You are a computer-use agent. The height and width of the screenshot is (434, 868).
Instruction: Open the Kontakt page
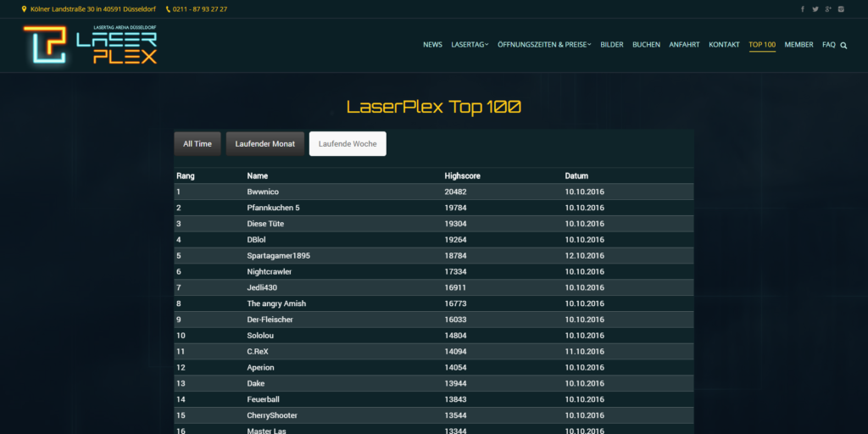[724, 45]
